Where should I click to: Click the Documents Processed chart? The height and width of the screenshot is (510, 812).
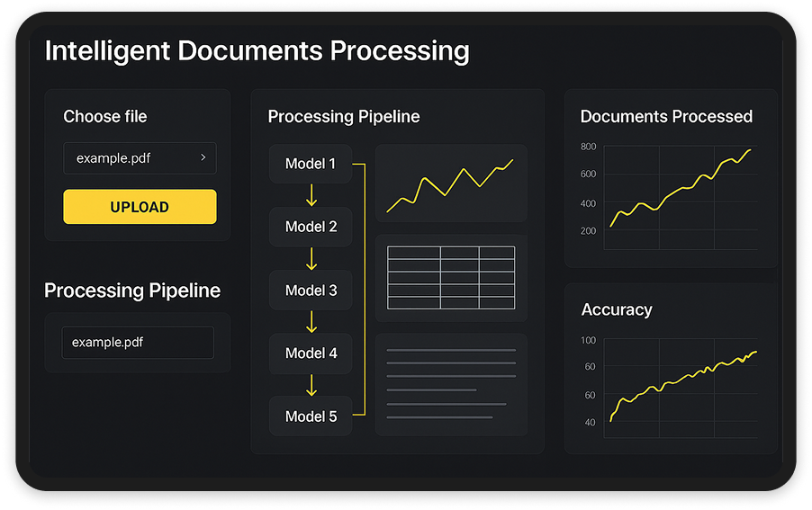click(x=681, y=198)
